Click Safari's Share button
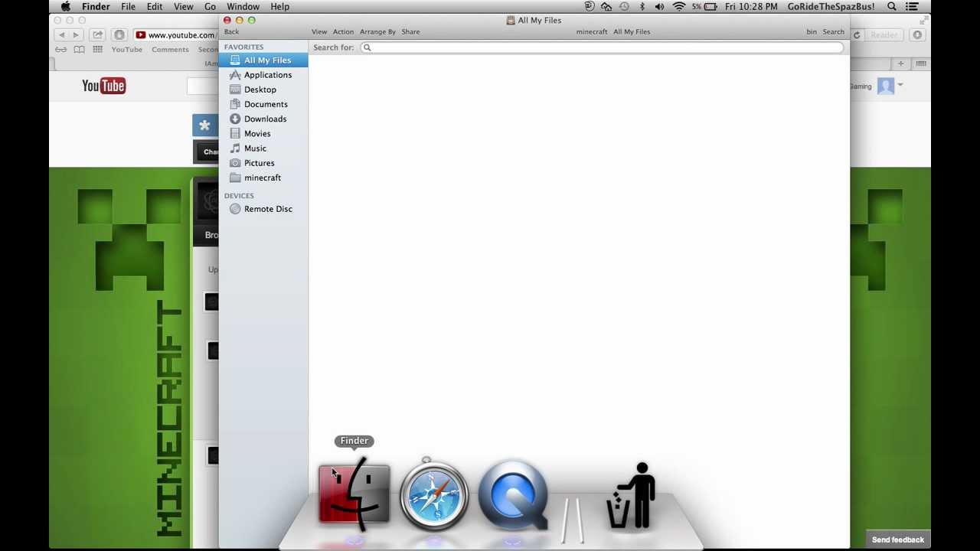The image size is (980, 551). tap(97, 35)
